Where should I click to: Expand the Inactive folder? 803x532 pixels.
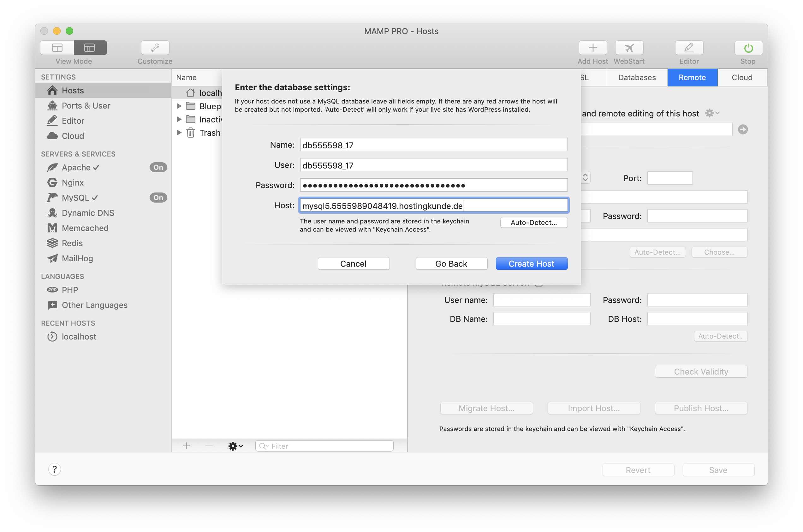(180, 119)
